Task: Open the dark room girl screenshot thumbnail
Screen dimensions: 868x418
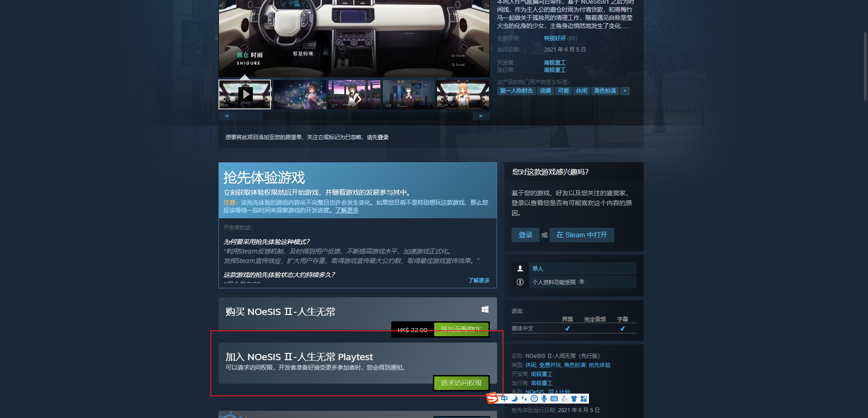Action: coord(408,94)
